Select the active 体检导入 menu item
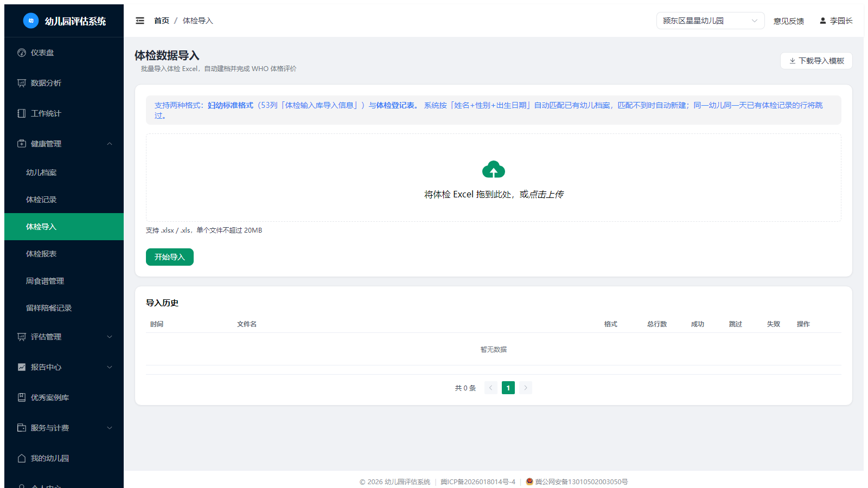Screen dimensions: 868x488 pyautogui.click(x=64, y=227)
